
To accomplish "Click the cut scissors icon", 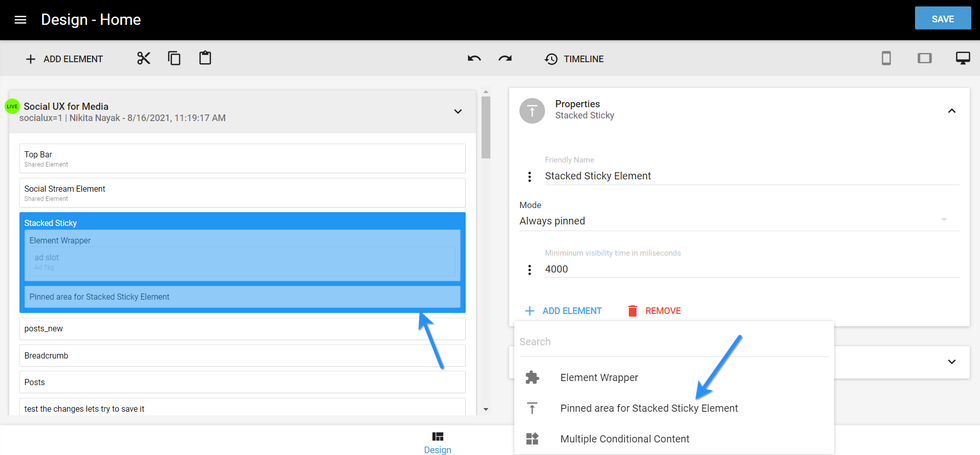I will point(143,59).
